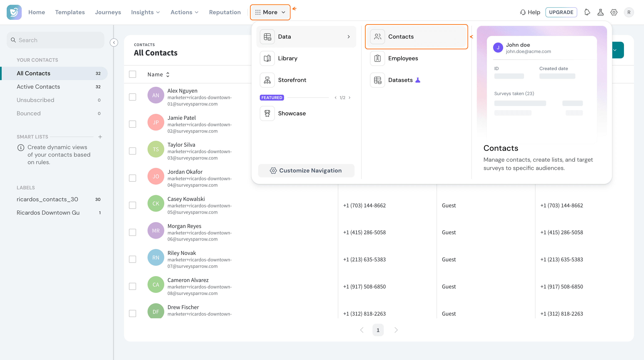Screen dimensions: 644x360
Task: Click the Library book icon
Action: pyautogui.click(x=267, y=58)
